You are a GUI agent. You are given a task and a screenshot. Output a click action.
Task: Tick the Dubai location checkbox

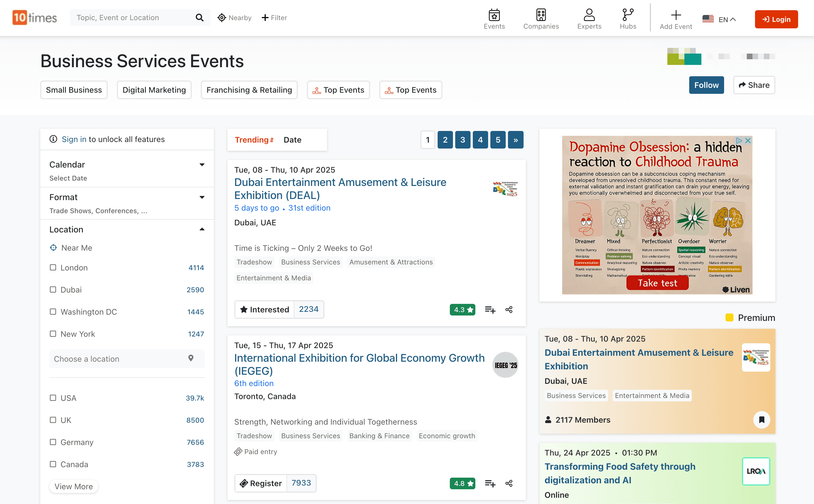click(x=53, y=289)
